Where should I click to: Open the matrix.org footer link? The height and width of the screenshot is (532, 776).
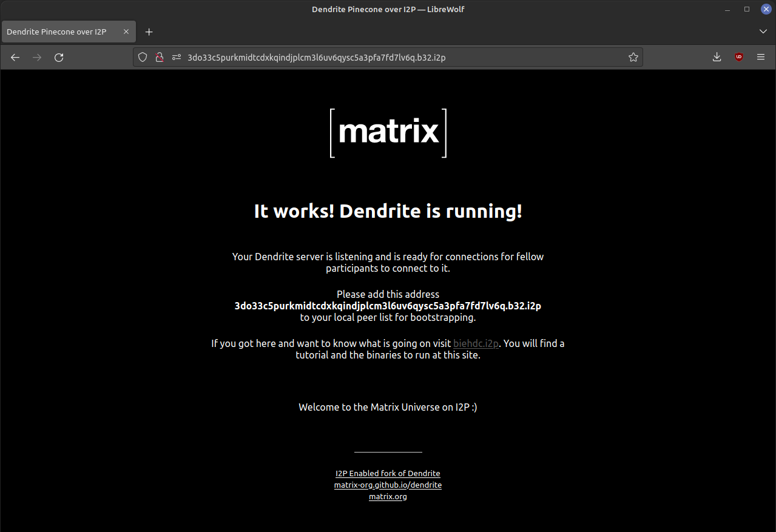(388, 496)
